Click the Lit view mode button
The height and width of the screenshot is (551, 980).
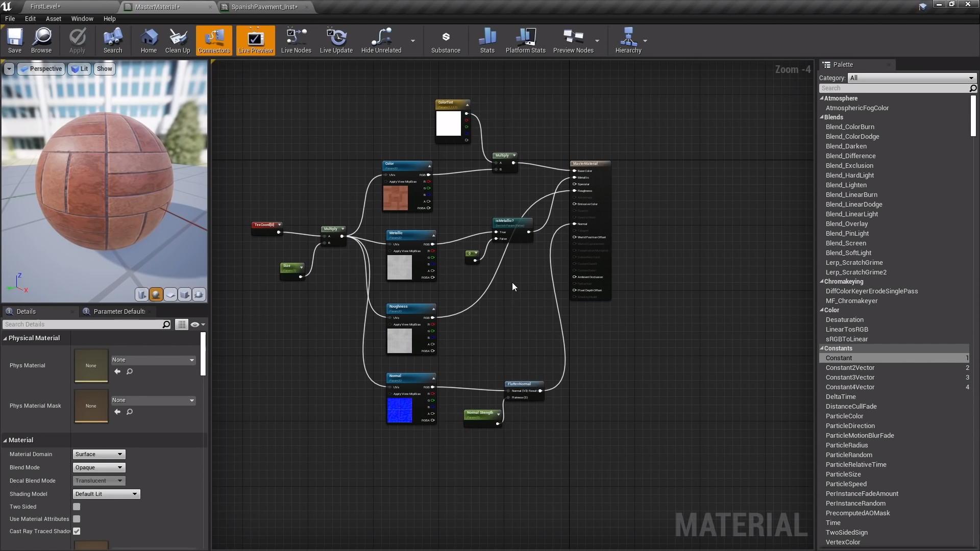[80, 69]
